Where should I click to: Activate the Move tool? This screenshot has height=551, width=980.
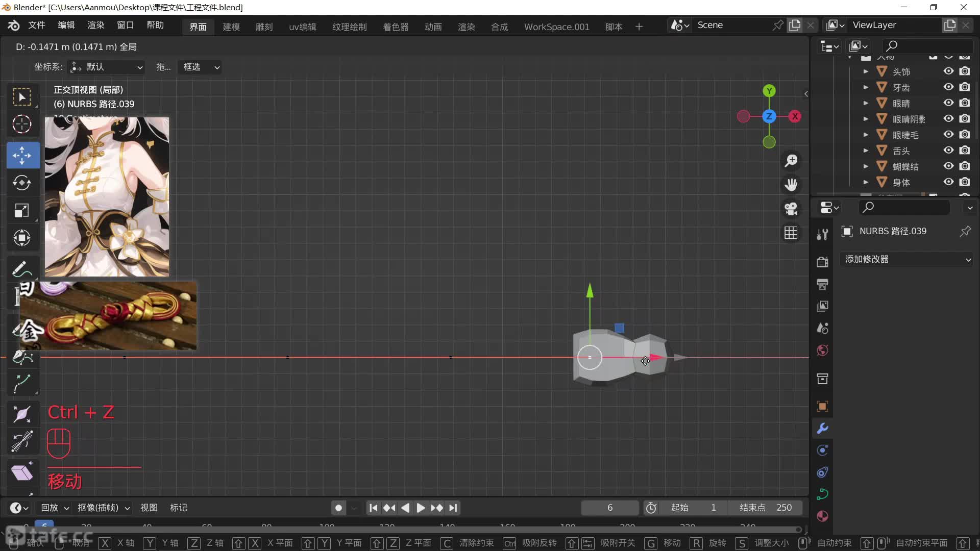(22, 156)
